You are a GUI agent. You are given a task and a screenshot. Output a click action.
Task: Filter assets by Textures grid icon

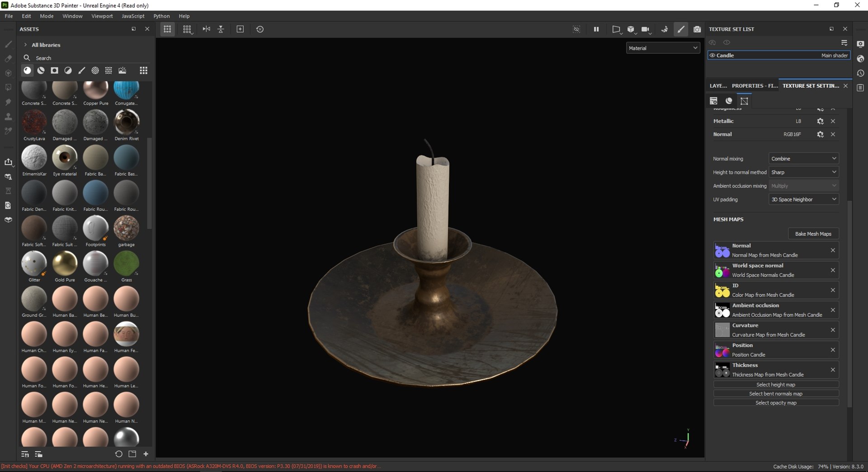(109, 71)
